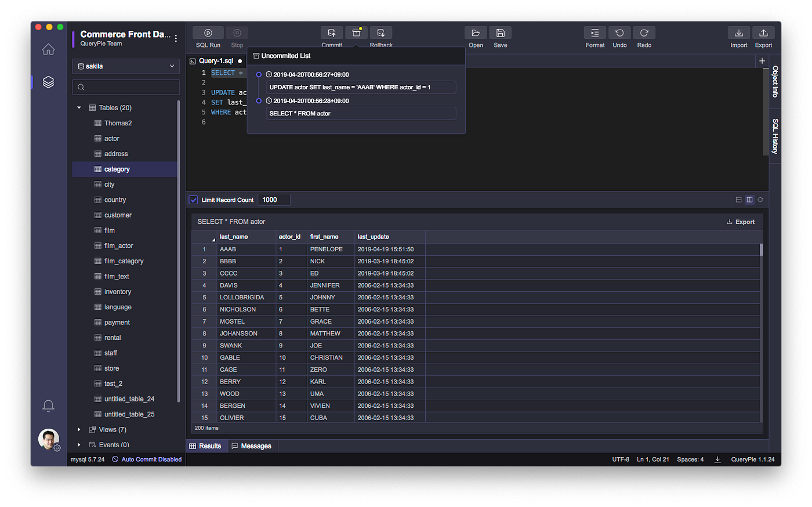Open the notifications bell
The width and height of the screenshot is (812, 507).
pos(48,405)
